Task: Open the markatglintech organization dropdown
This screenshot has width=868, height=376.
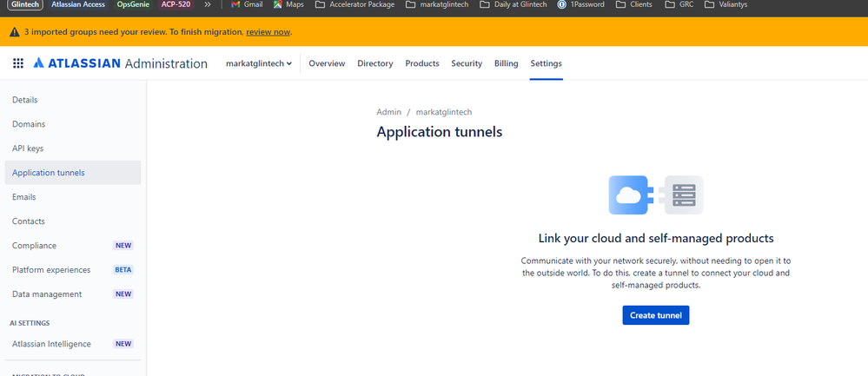Action: tap(259, 63)
